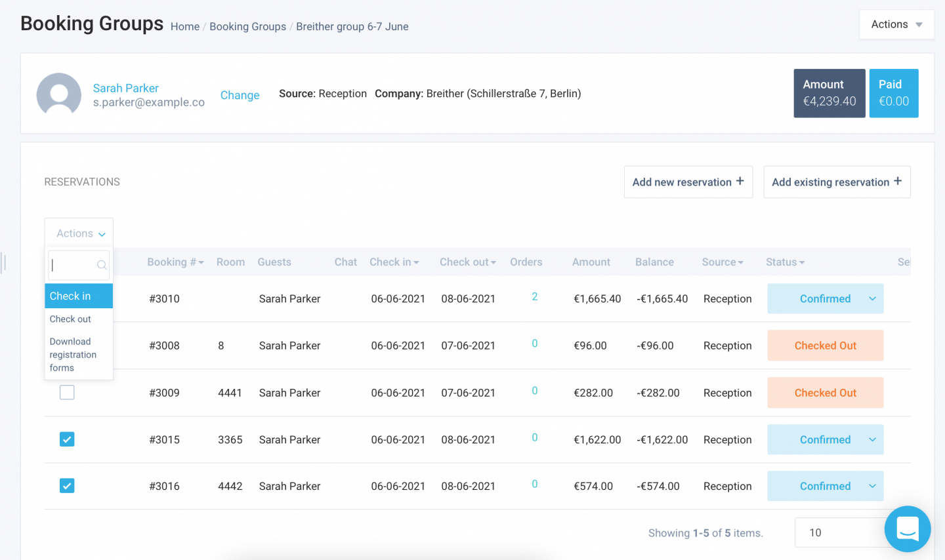Screen dimensions: 945x560
Task: Click balance -€96.00 cell
Action: (x=655, y=346)
